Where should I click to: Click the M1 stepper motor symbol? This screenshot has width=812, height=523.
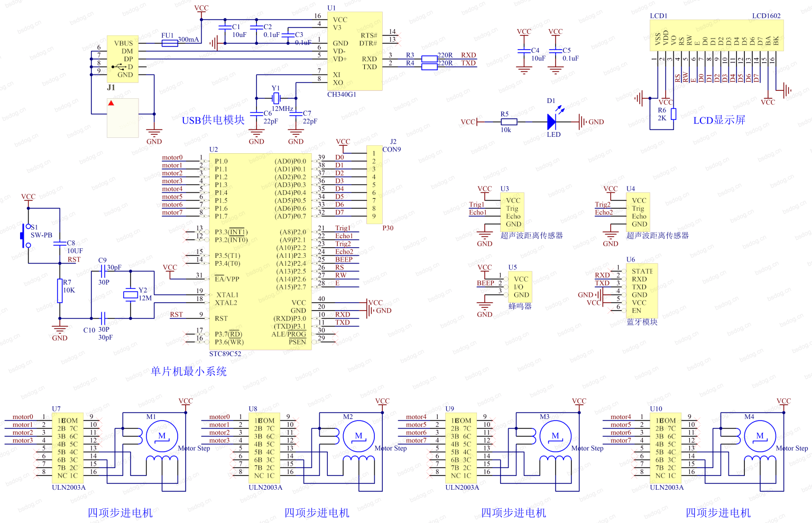163,436
